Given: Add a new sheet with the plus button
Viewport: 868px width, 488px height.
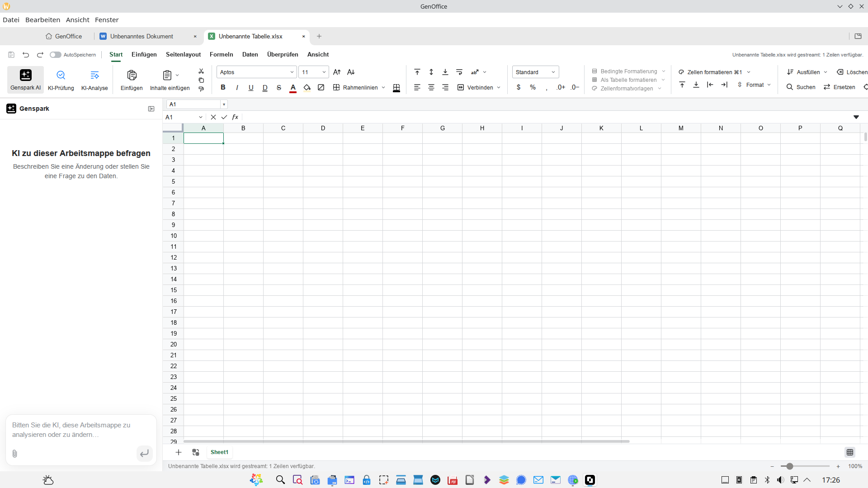Looking at the screenshot, I should (179, 452).
